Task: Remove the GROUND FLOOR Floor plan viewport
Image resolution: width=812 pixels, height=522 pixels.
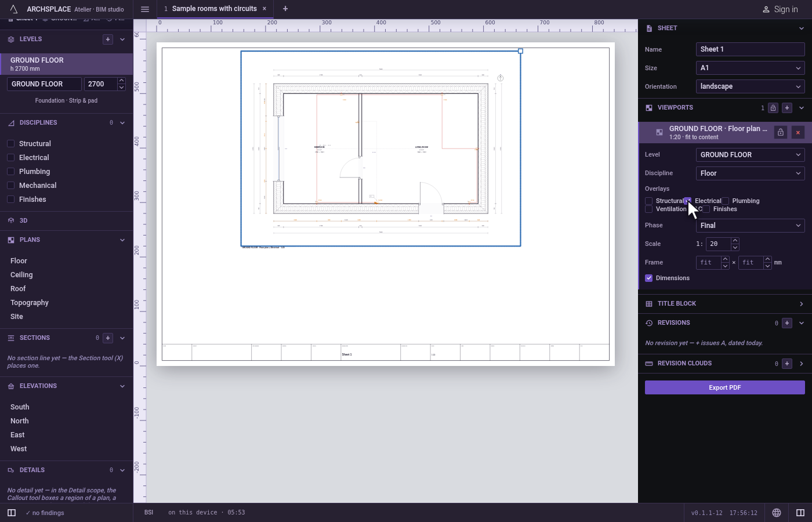Action: (x=798, y=133)
